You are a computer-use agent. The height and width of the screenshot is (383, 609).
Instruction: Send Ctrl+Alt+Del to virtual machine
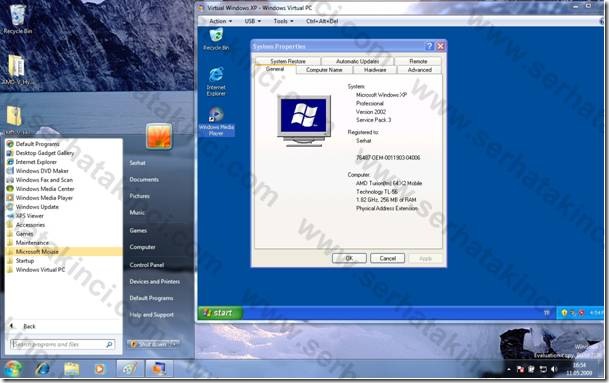pos(322,21)
